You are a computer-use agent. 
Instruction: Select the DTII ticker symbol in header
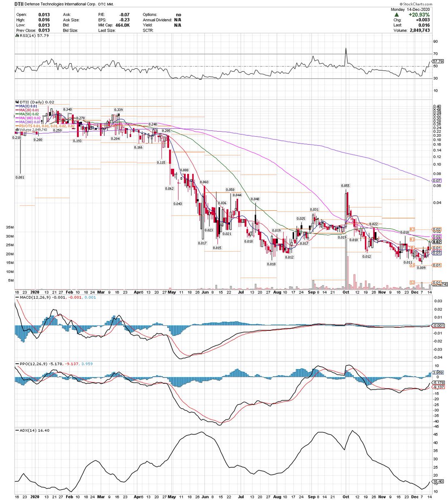coord(20,4)
